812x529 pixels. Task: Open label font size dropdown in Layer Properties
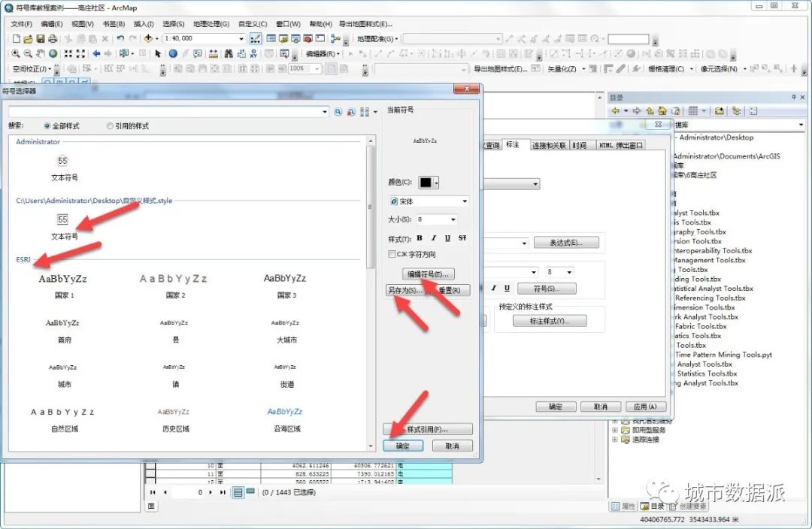click(569, 272)
